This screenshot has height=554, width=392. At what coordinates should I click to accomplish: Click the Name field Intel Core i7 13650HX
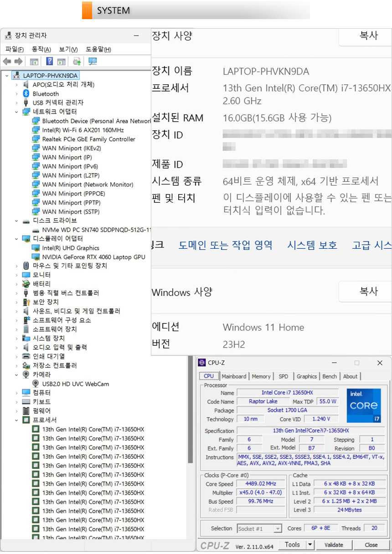(287, 393)
